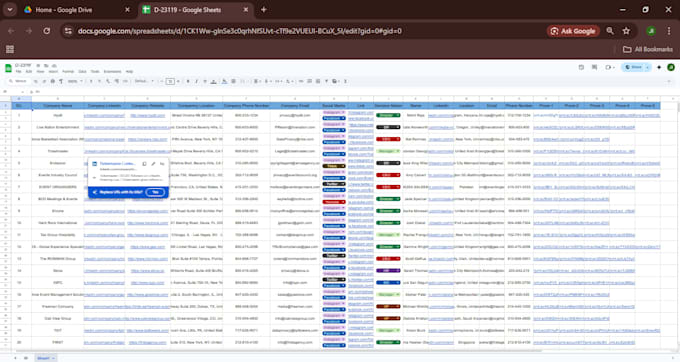Image resolution: width=680 pixels, height=362 pixels.
Task: Go back to the previous page
Action: (11, 31)
